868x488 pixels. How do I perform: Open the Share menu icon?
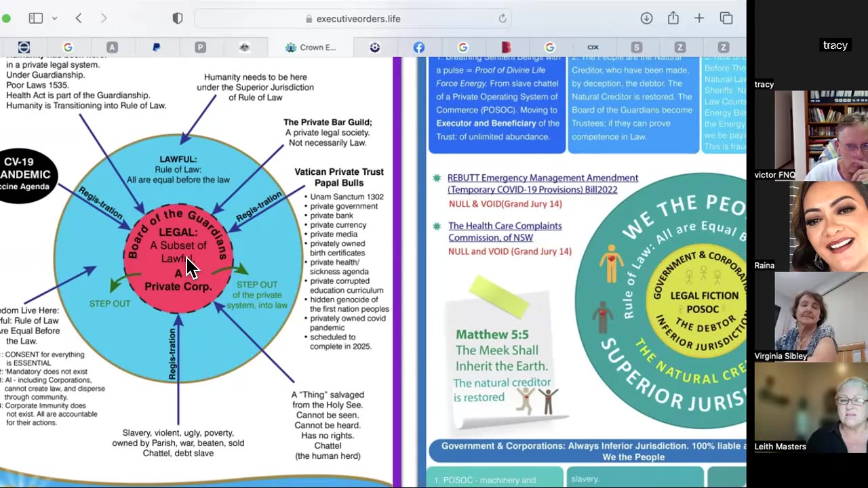pyautogui.click(x=673, y=18)
